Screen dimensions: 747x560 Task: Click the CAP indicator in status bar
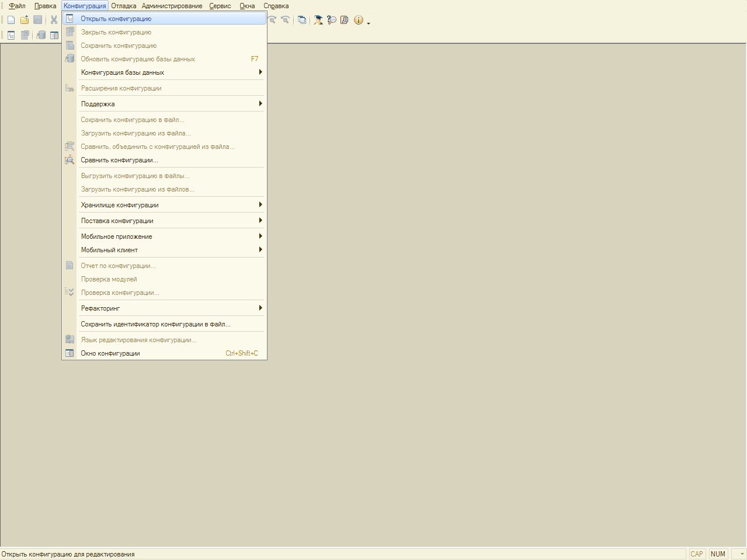697,554
